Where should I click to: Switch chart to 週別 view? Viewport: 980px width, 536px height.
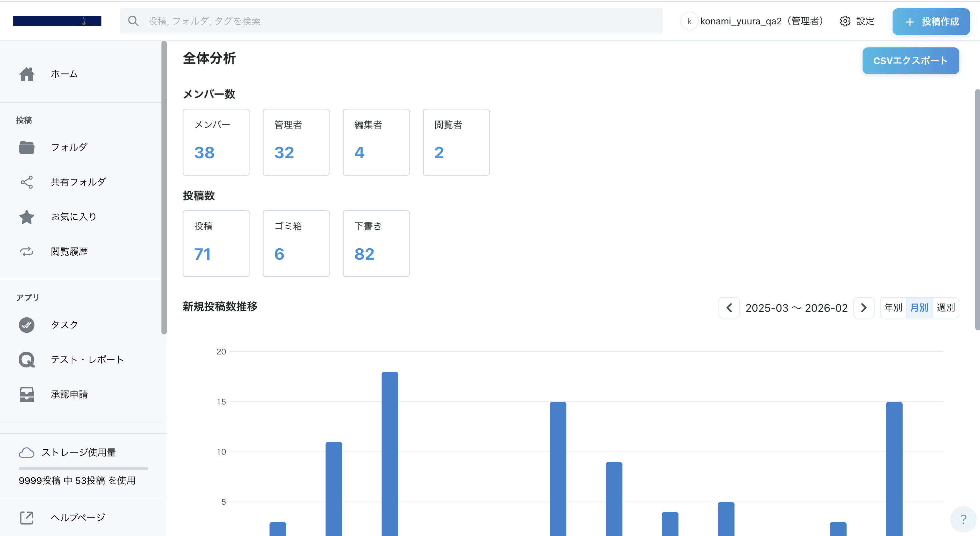click(945, 308)
